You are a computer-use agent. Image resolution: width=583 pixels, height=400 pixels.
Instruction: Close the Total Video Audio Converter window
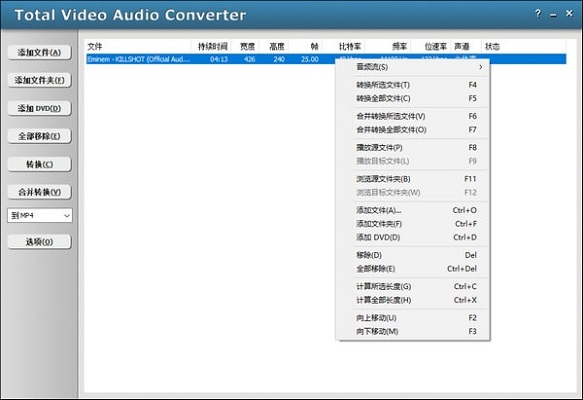point(569,13)
